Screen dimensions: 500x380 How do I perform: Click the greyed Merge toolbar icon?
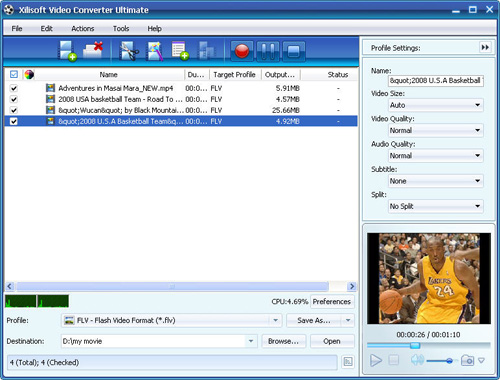[207, 51]
